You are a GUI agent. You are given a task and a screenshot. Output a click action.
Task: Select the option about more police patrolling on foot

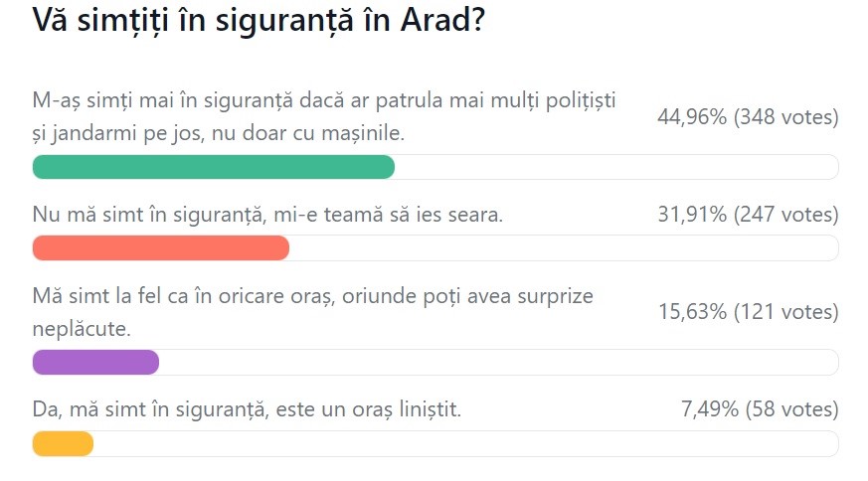[324, 114]
